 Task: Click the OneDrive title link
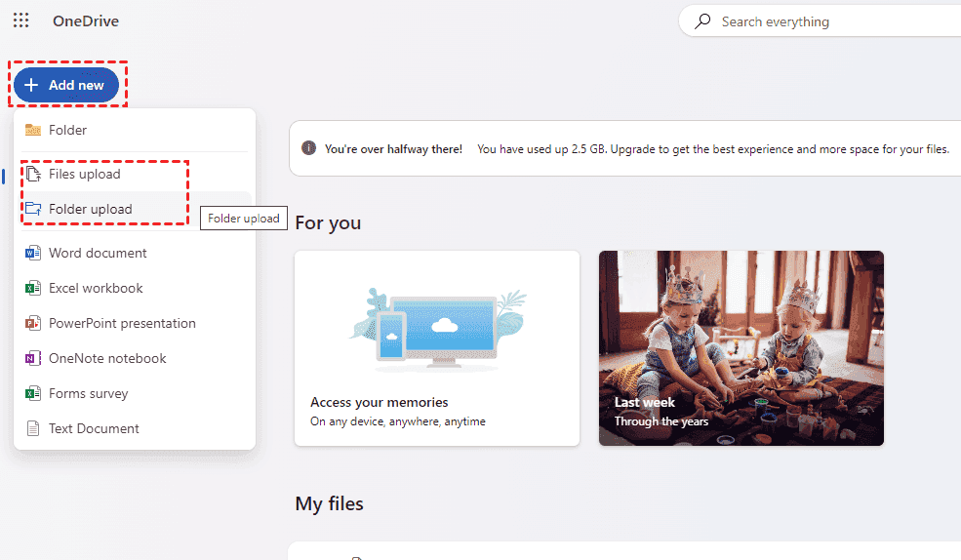pyautogui.click(x=86, y=20)
